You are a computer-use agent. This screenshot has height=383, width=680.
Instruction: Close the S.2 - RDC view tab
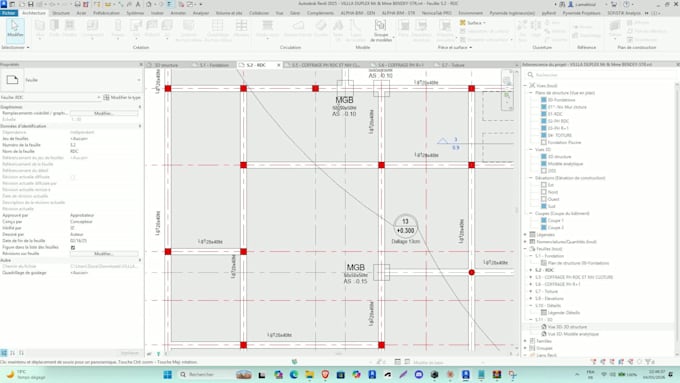pos(279,65)
